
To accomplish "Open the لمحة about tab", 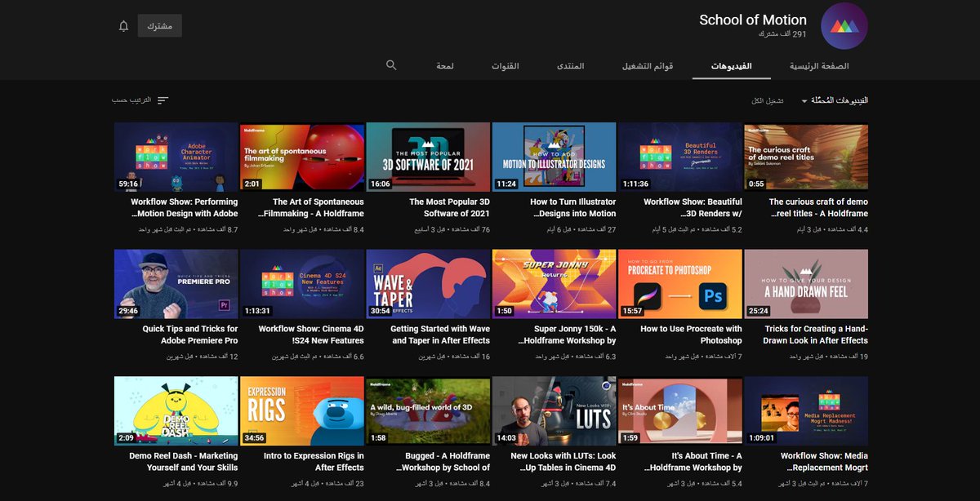I will (x=445, y=65).
